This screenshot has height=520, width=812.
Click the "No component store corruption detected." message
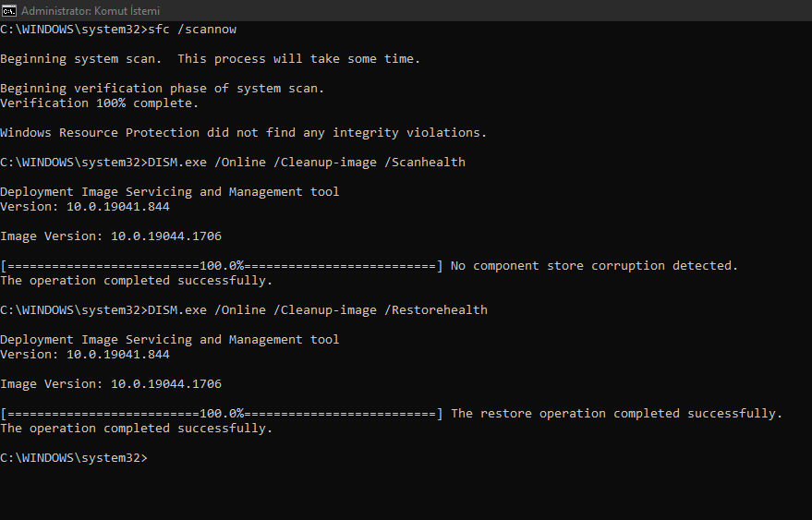594,266
